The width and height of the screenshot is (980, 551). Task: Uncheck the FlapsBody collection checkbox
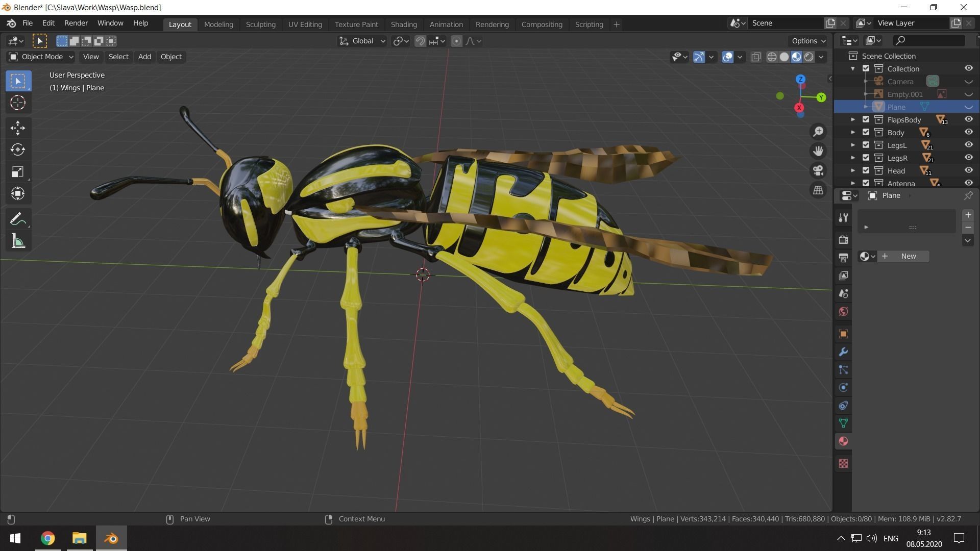[866, 119]
